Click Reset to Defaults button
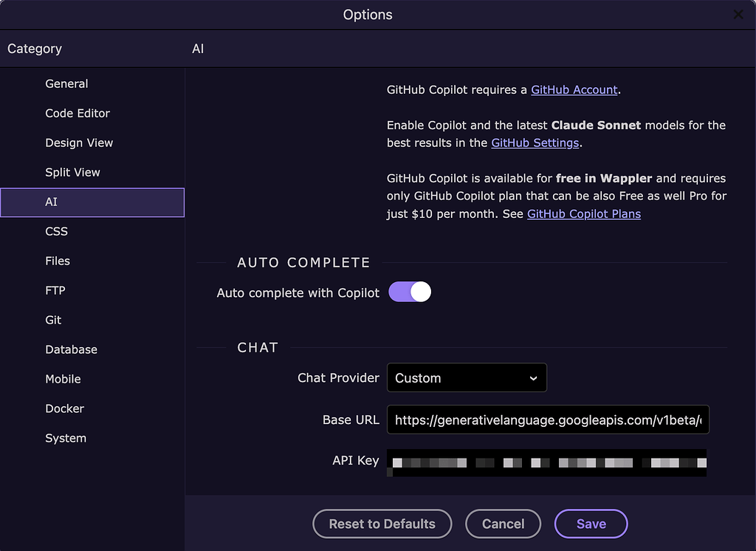 382,524
